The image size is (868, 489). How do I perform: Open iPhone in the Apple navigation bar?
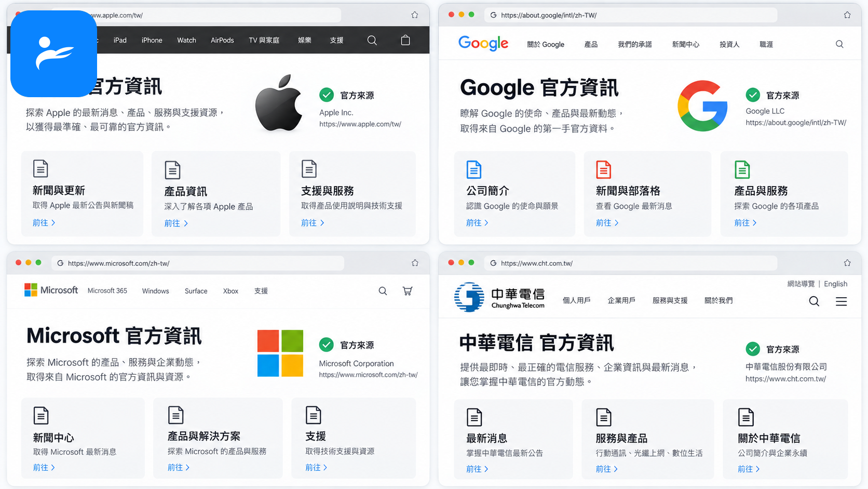point(152,40)
